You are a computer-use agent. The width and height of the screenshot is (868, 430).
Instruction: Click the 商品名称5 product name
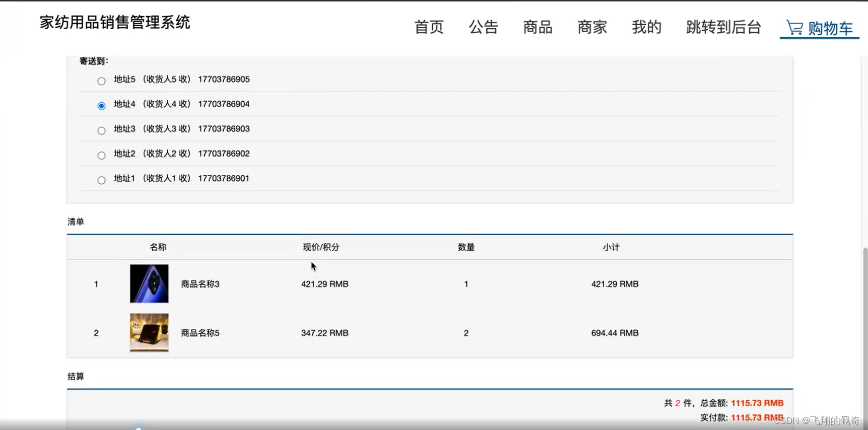pyautogui.click(x=200, y=333)
